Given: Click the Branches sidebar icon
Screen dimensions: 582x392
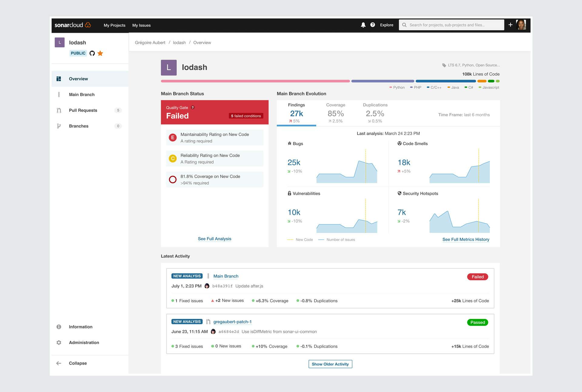Looking at the screenshot, I should 59,126.
